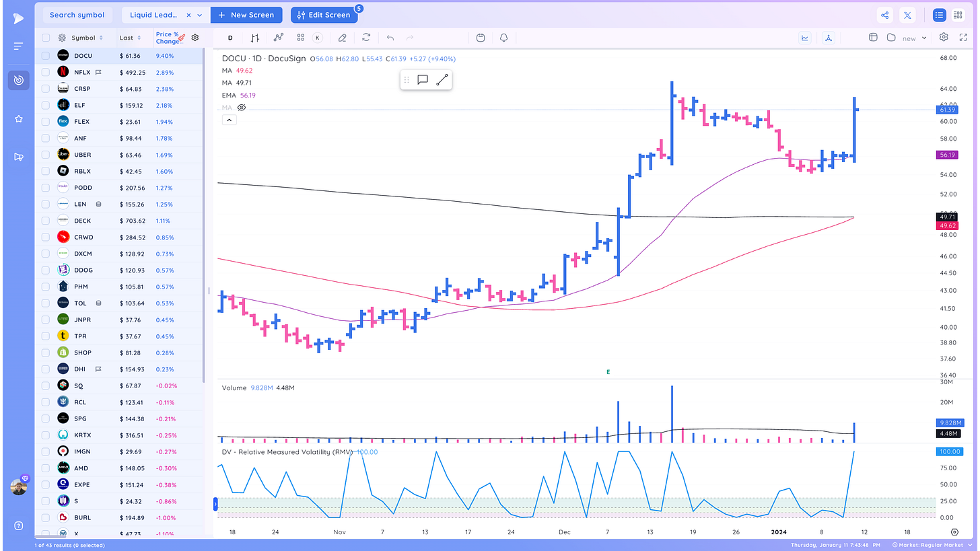Select the comment annotation tool
Screen dimensions: 980x551
click(423, 80)
